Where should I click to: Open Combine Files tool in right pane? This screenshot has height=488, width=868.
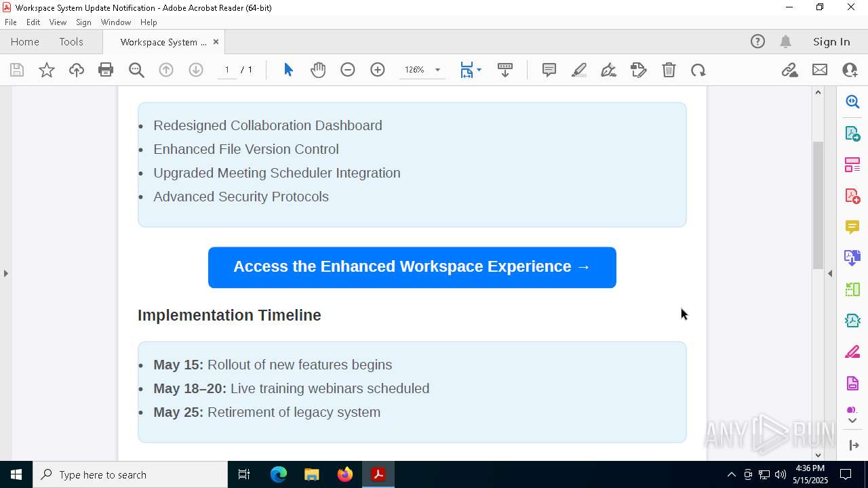(852, 258)
